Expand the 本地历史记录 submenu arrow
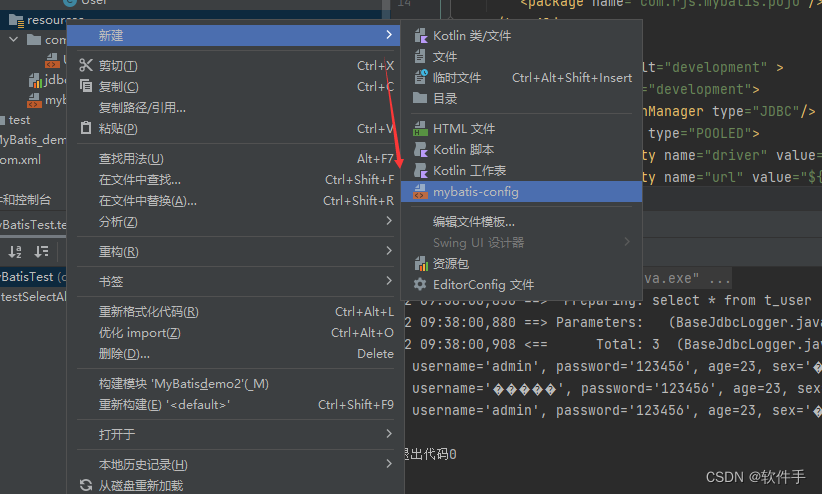The height and width of the screenshot is (494, 822). [389, 463]
